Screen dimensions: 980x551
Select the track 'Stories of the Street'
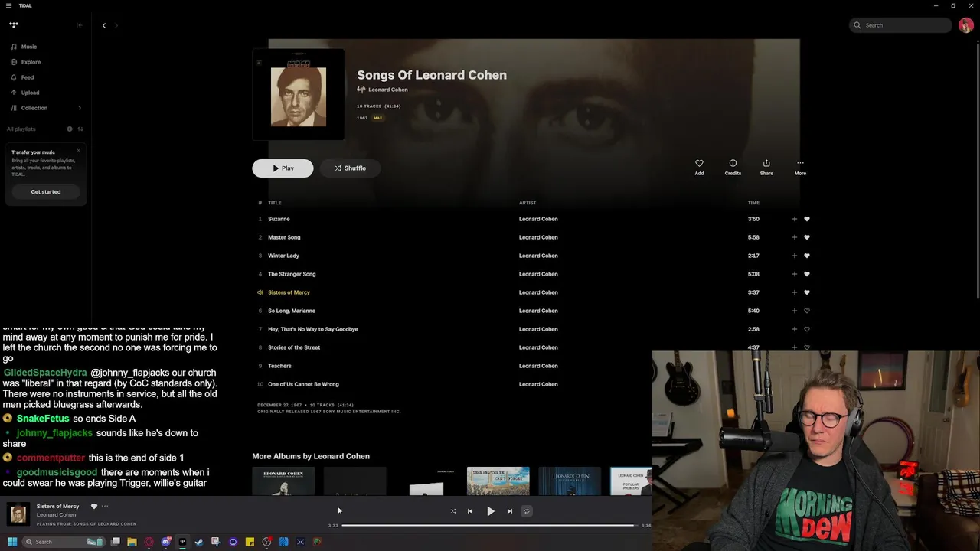tap(294, 347)
